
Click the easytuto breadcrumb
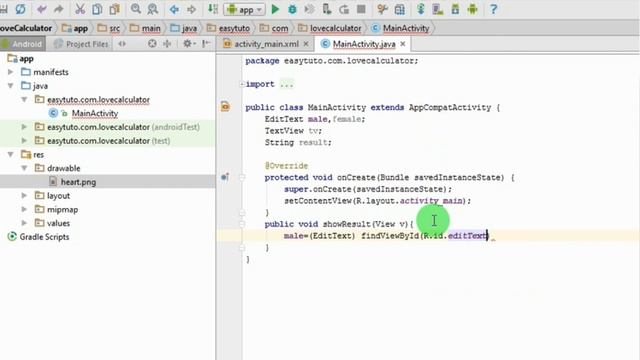229,28
